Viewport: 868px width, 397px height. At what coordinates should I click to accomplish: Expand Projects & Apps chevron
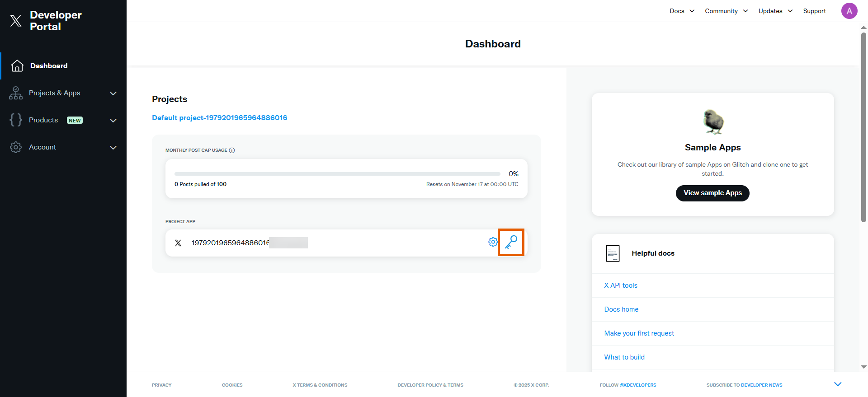click(x=113, y=93)
